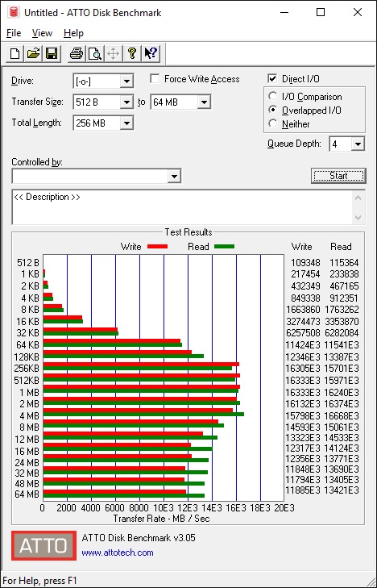This screenshot has height=588, width=377.
Task: Open the View menu
Action: tap(42, 33)
